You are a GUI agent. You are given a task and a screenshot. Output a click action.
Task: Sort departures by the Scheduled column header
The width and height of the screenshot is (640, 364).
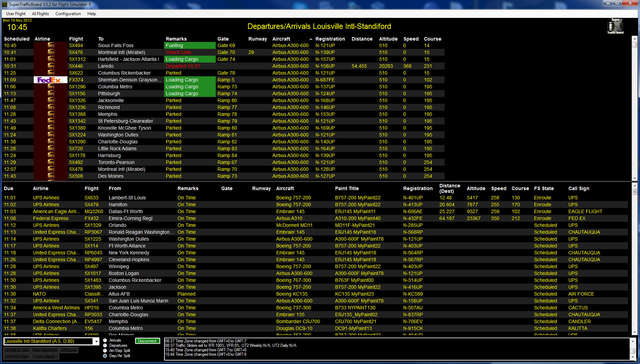coord(17,39)
